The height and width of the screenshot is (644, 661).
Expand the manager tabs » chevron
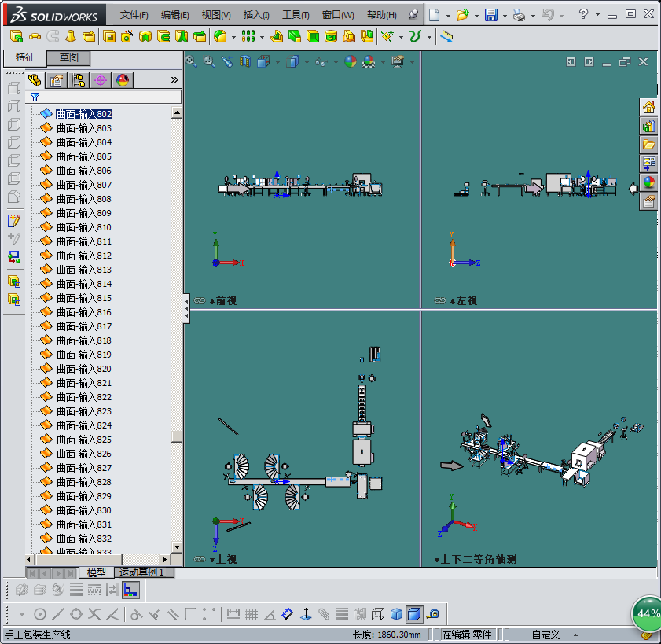click(174, 79)
